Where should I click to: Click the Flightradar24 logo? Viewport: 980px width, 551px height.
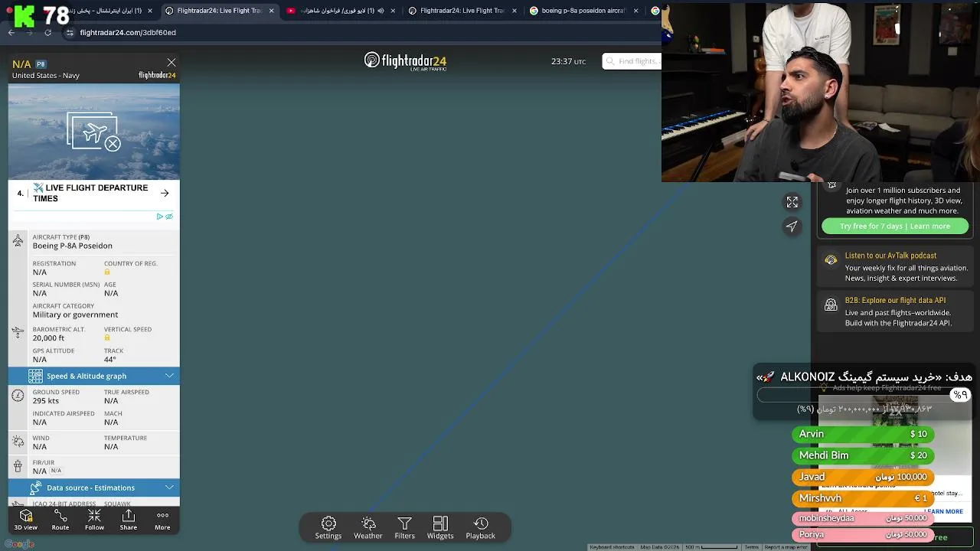point(405,61)
